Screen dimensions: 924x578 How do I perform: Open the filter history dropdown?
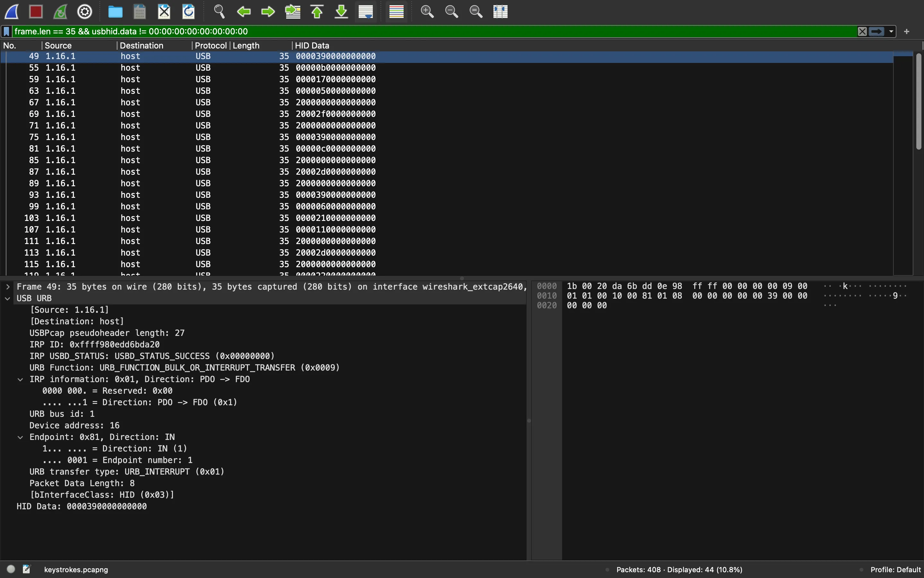[x=891, y=31]
